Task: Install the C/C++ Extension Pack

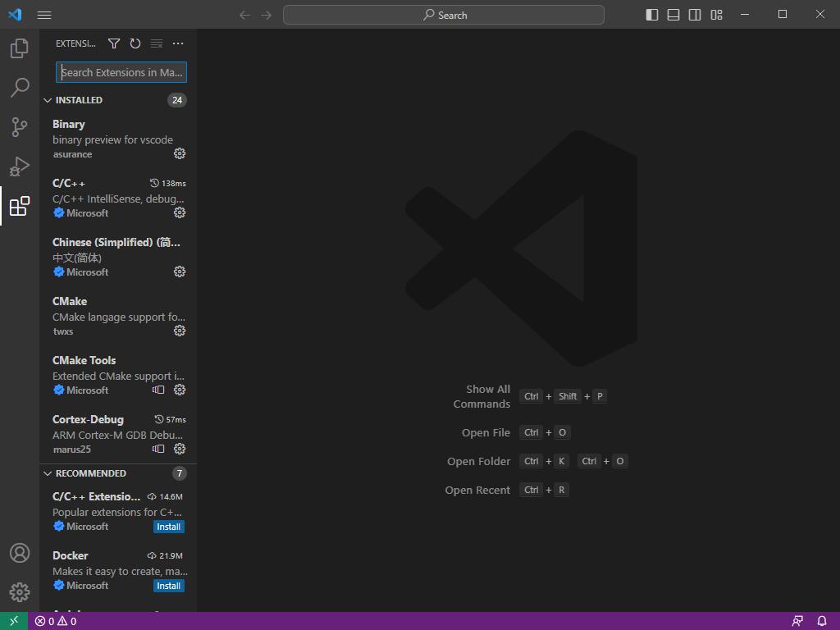Action: [168, 527]
